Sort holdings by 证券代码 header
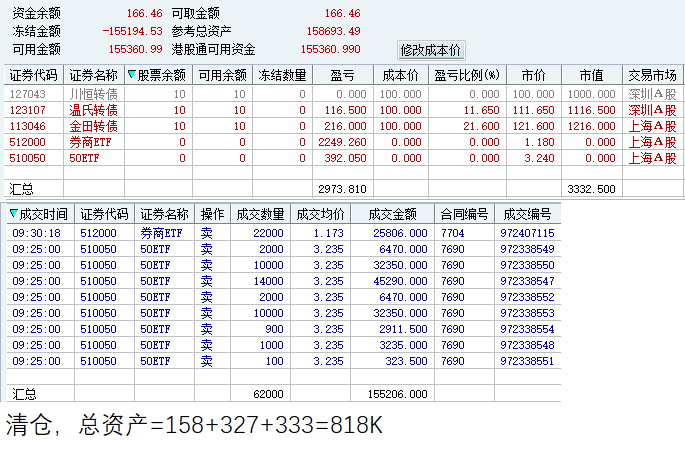This screenshot has width=685, height=452. 34,75
